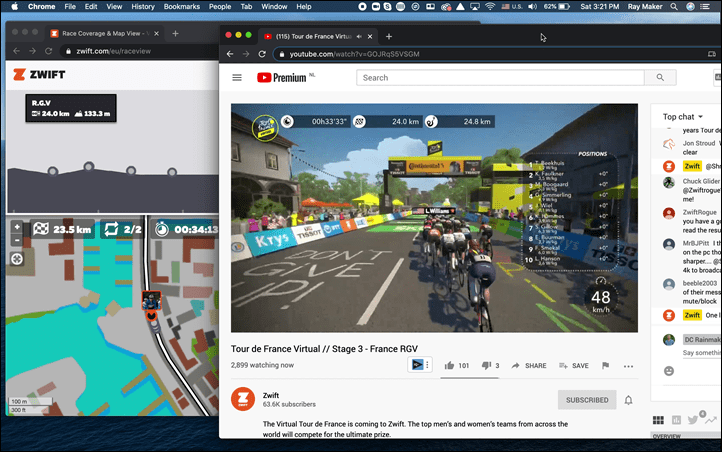722x452 pixels.
Task: Open Ray Maker user menu
Action: (645, 6)
